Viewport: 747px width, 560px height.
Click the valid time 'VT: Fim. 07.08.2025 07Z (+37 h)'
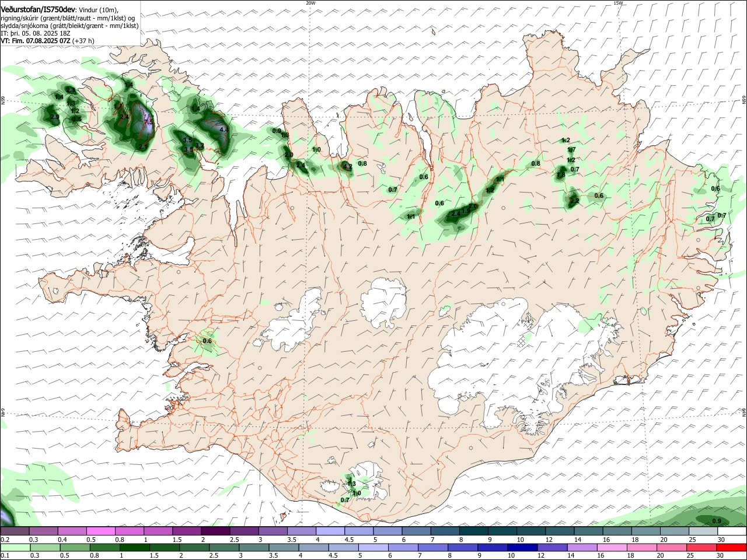point(47,41)
